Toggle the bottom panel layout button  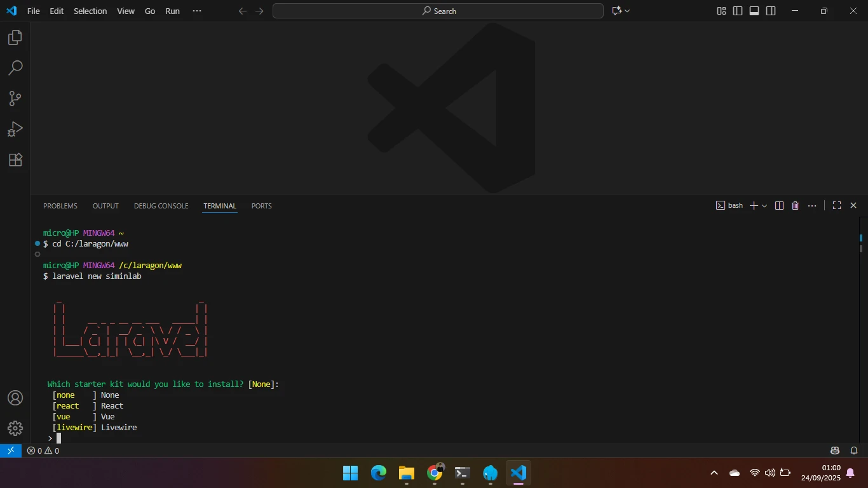[754, 11]
